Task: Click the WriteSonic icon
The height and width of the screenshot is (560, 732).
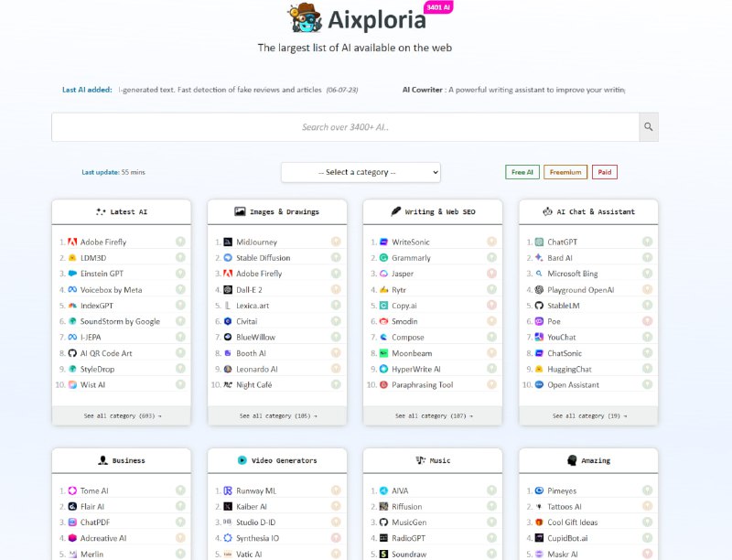Action: tap(383, 242)
